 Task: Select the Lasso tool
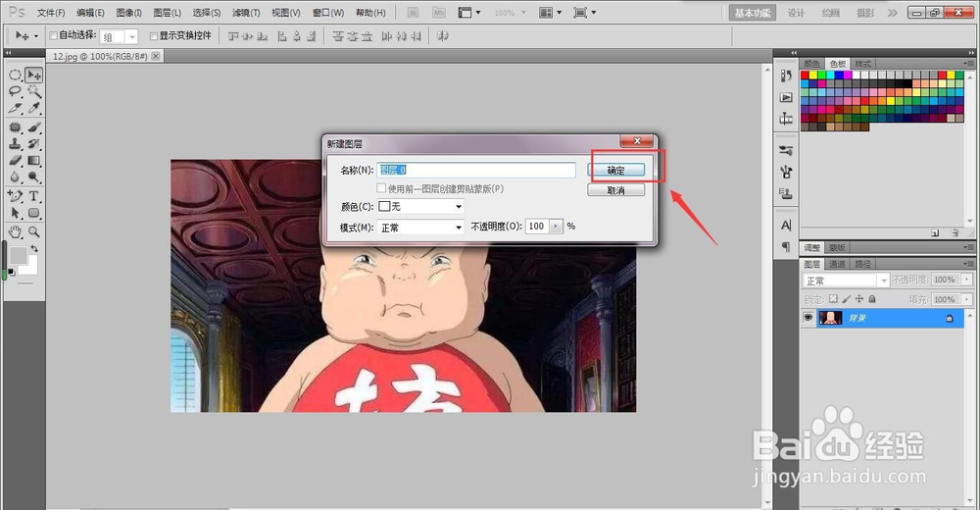[15, 91]
